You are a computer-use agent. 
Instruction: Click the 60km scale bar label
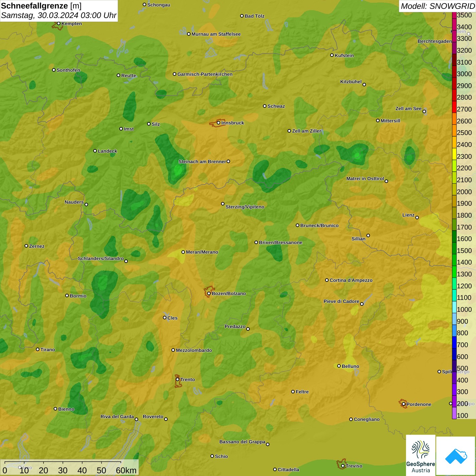coord(126,470)
